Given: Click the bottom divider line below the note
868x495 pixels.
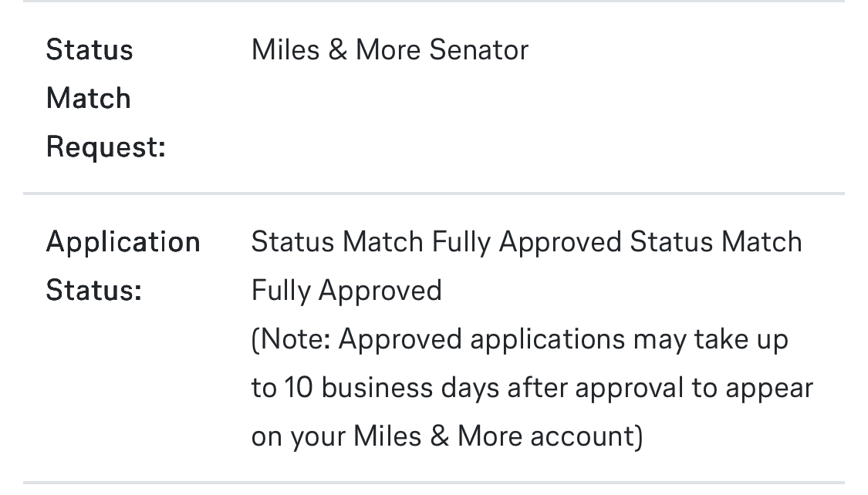Looking at the screenshot, I should pyautogui.click(x=434, y=483).
